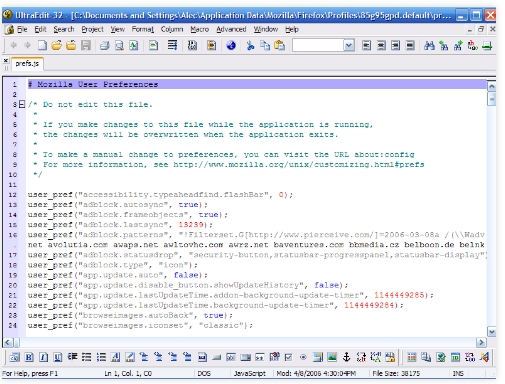Open the Window menu
505x384 pixels.
[266, 29]
